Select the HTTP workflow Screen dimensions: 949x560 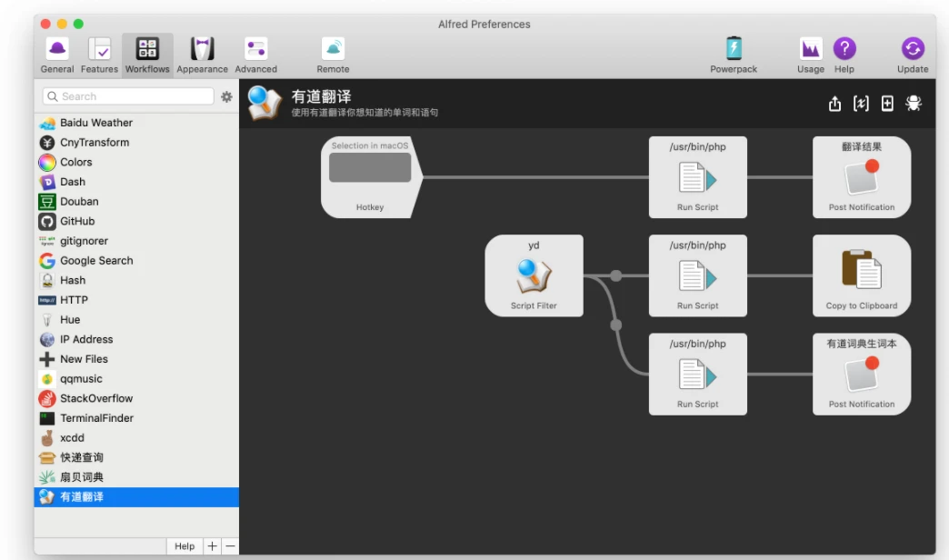pyautogui.click(x=136, y=300)
